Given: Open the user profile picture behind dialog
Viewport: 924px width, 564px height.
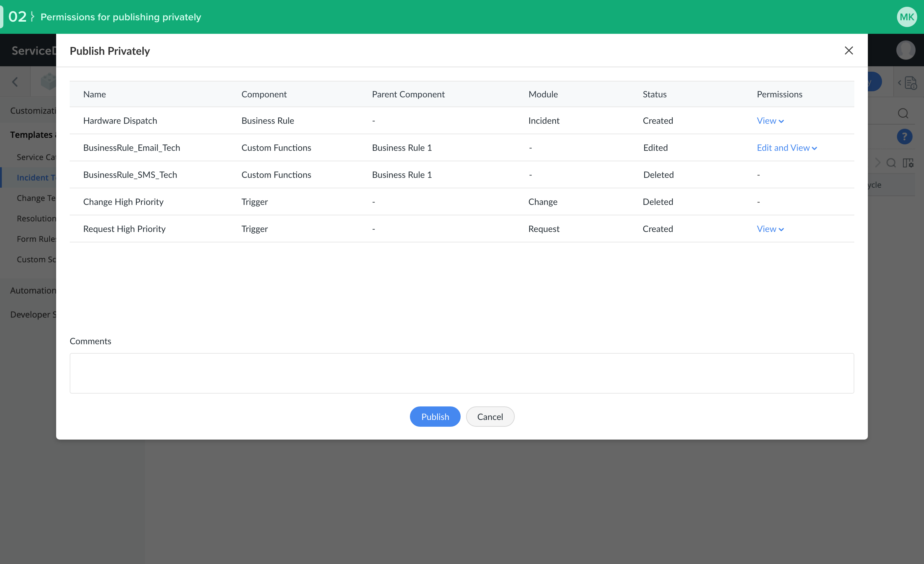Looking at the screenshot, I should point(906,50).
